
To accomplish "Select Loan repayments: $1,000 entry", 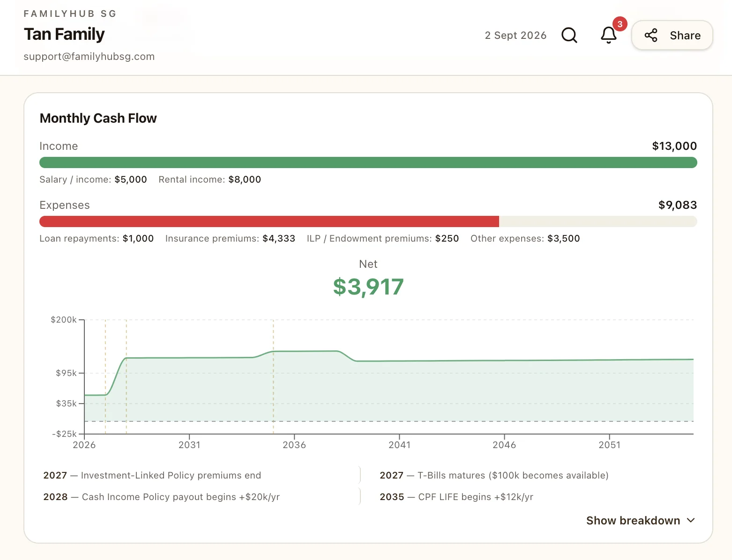I will [97, 238].
